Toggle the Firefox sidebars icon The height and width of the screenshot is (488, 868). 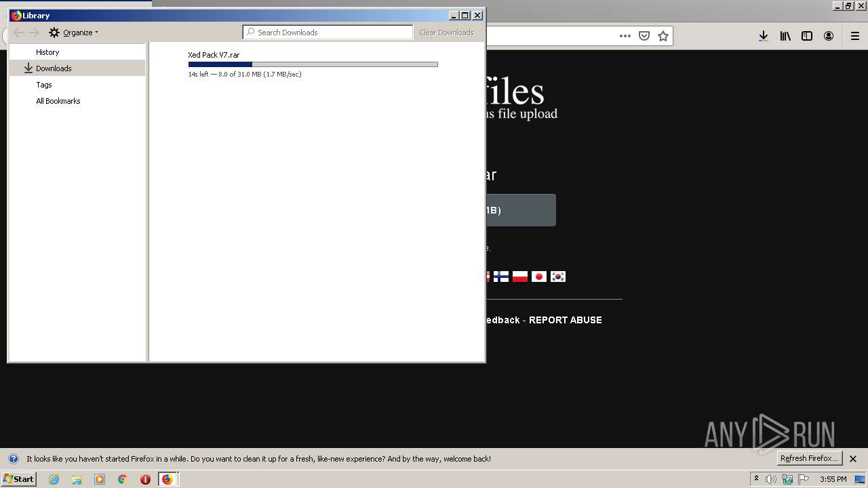click(x=807, y=36)
